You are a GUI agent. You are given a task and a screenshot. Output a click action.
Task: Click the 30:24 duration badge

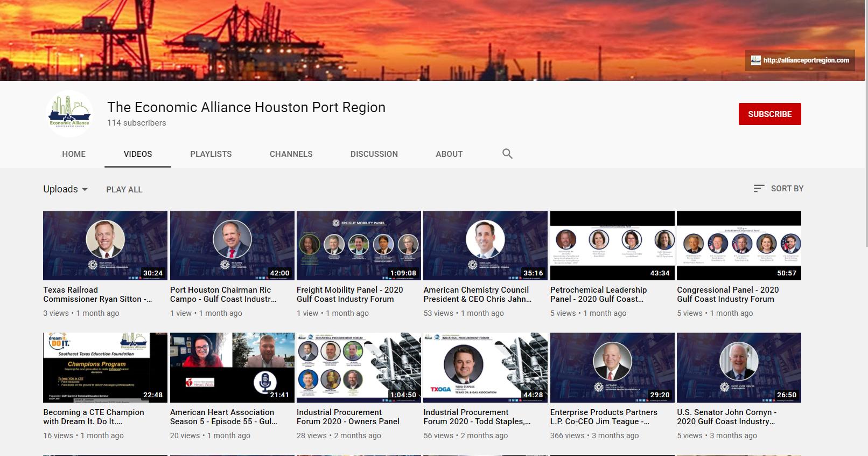pyautogui.click(x=153, y=273)
